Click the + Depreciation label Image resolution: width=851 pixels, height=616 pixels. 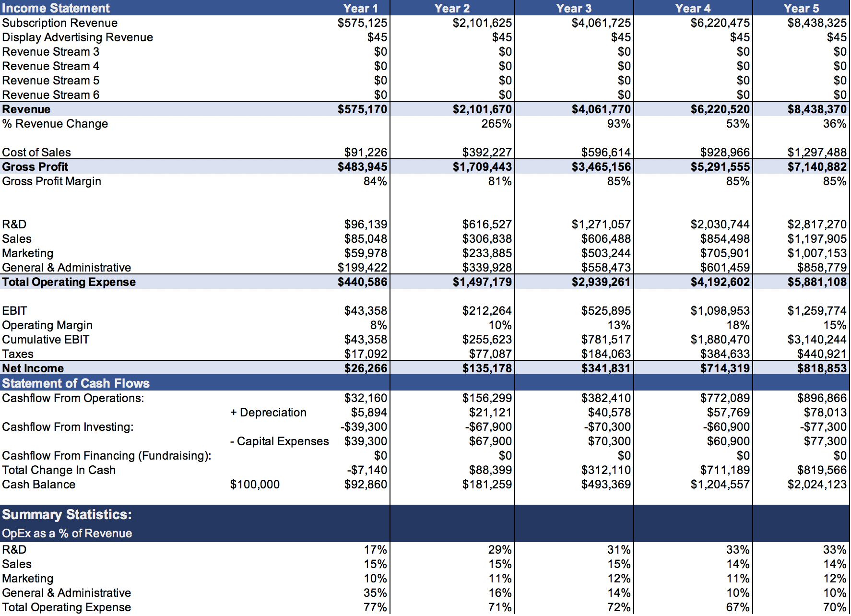coord(268,413)
